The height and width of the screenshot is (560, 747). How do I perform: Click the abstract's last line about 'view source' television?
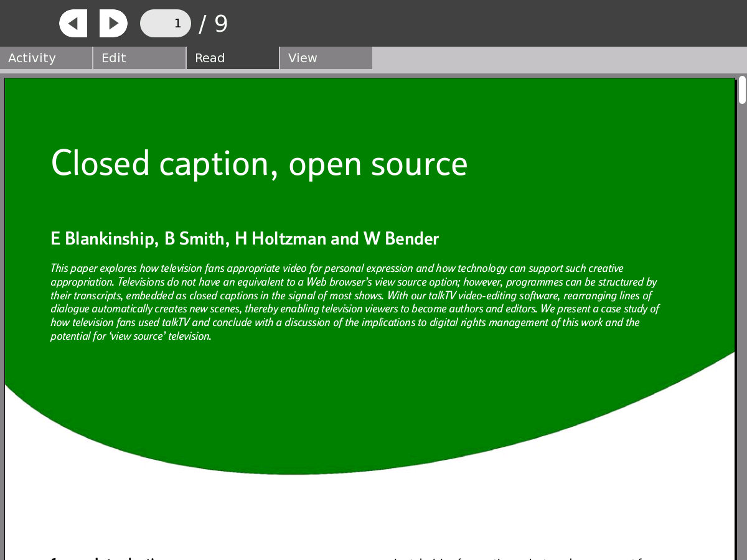click(131, 337)
